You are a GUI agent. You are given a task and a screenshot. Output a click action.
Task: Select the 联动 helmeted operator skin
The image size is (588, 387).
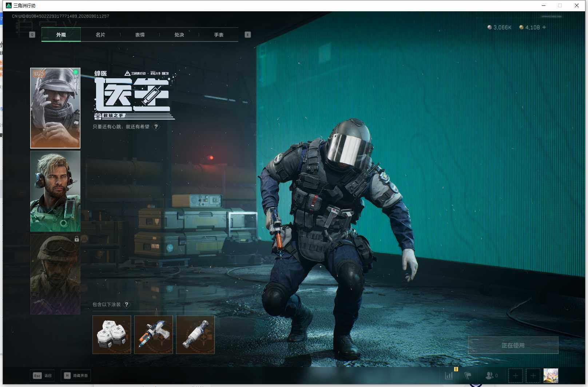[x=55, y=108]
